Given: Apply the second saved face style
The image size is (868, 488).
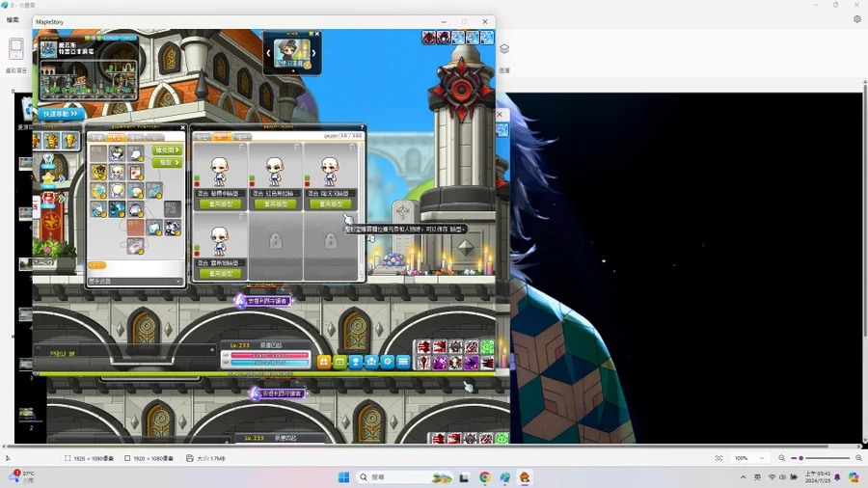Looking at the screenshot, I should tap(276, 204).
